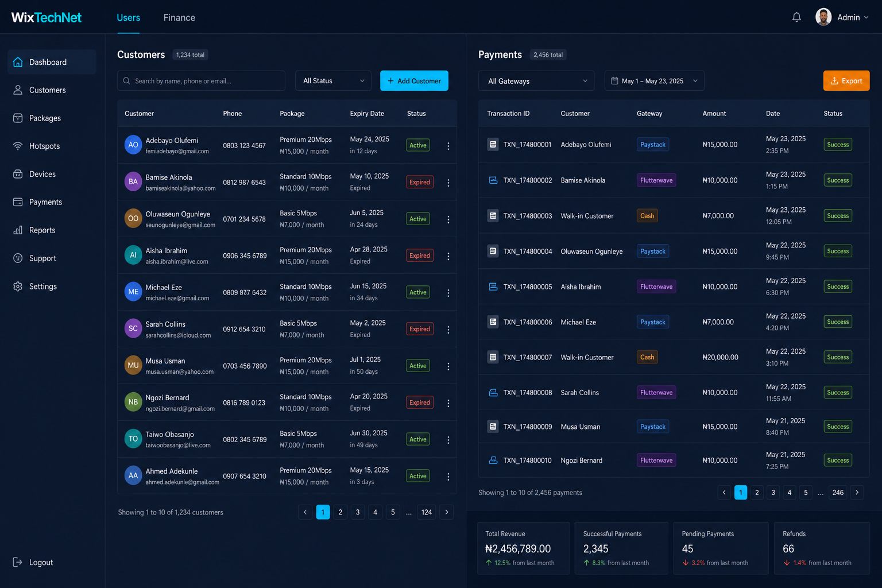882x588 pixels.
Task: Sort by the Expiry Date column header
Action: pos(367,114)
